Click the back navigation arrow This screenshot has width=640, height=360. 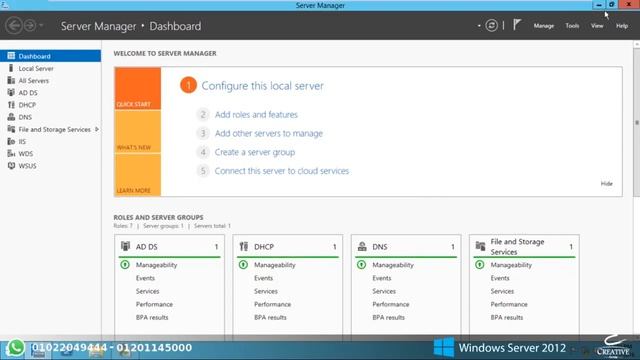pos(13,26)
